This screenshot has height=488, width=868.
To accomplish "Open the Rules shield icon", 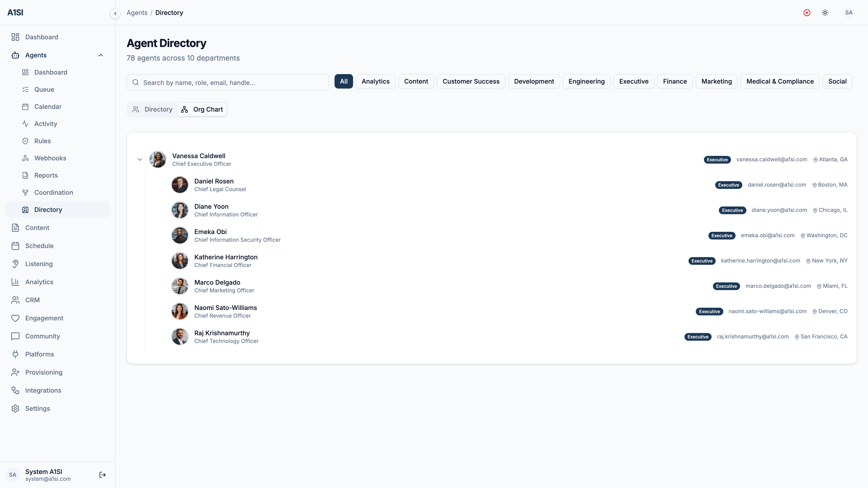I will 25,141.
